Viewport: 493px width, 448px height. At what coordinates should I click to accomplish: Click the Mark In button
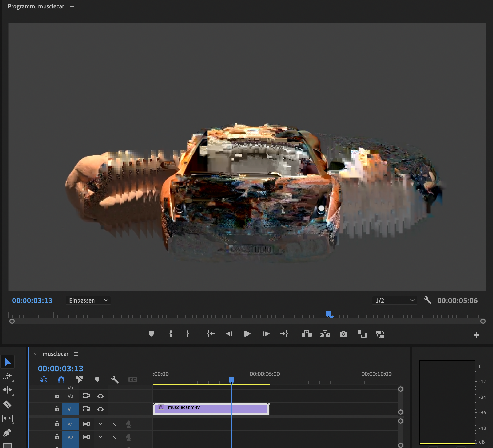coord(171,334)
